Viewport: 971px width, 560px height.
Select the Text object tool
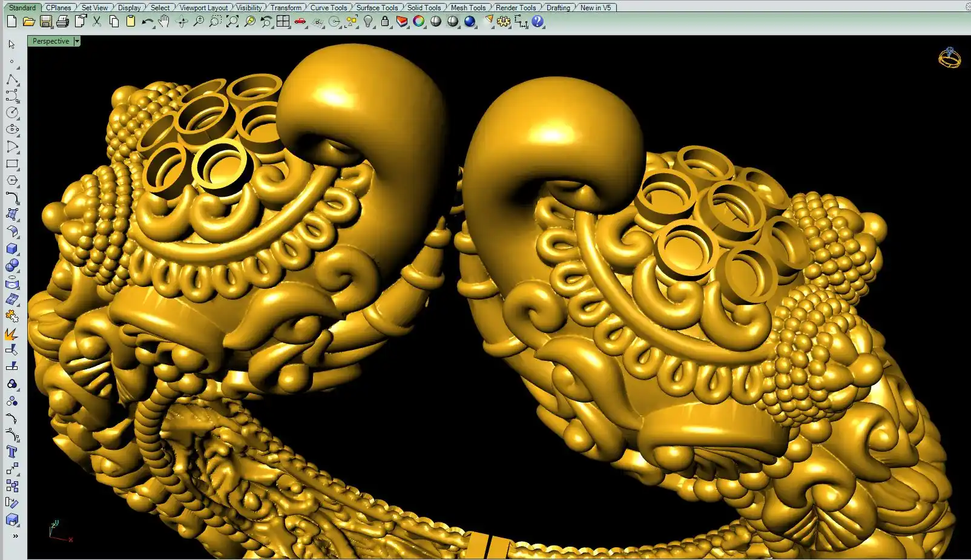click(x=12, y=452)
